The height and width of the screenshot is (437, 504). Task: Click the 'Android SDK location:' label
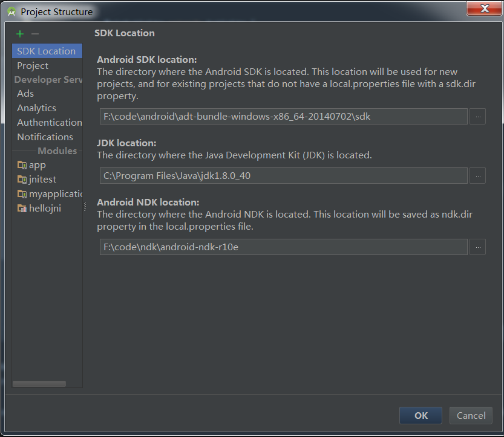click(x=147, y=60)
